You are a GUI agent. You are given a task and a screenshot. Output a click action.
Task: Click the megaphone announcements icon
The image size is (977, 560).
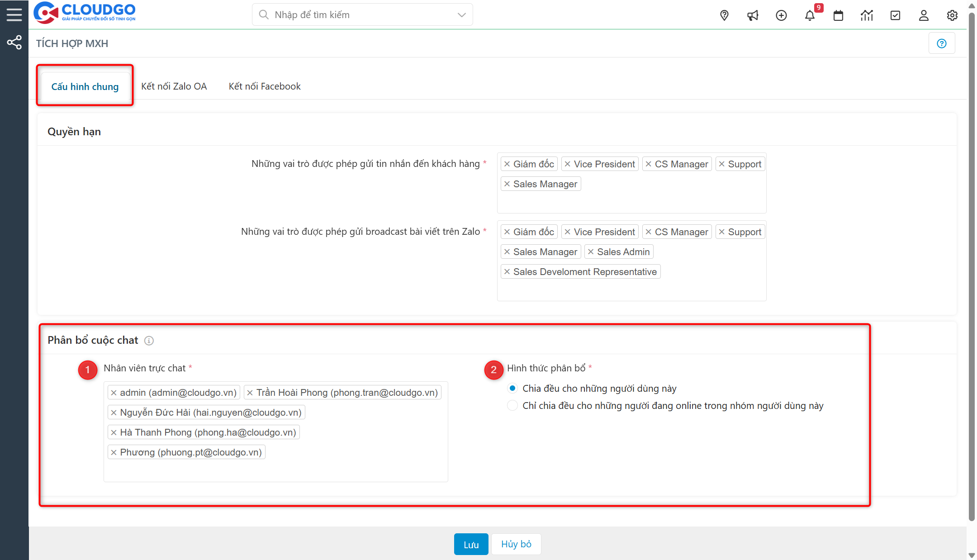coord(753,15)
